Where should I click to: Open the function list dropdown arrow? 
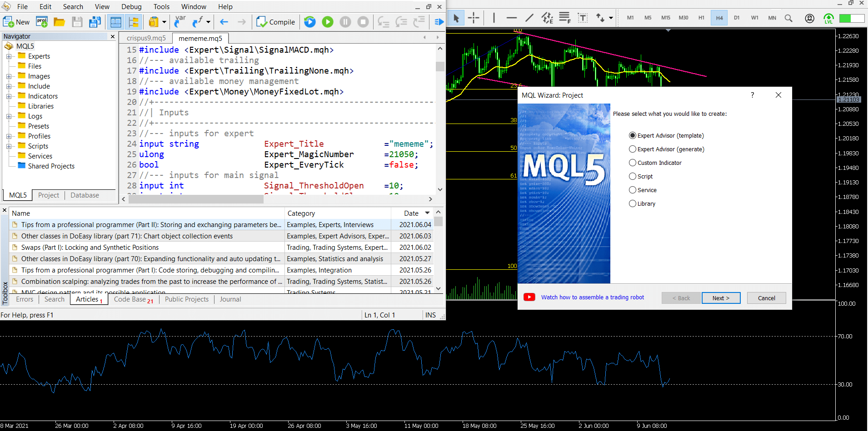[208, 22]
